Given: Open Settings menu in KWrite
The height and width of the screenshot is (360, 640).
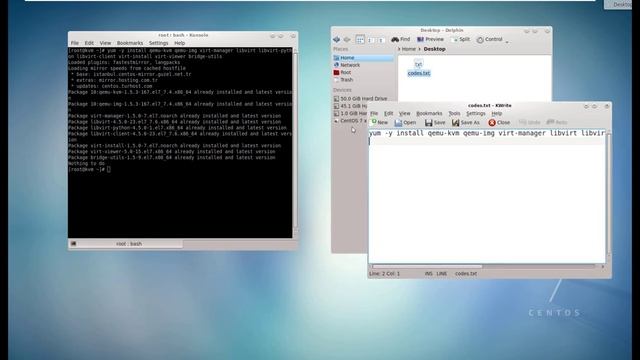Looking at the screenshot, I should [x=476, y=113].
